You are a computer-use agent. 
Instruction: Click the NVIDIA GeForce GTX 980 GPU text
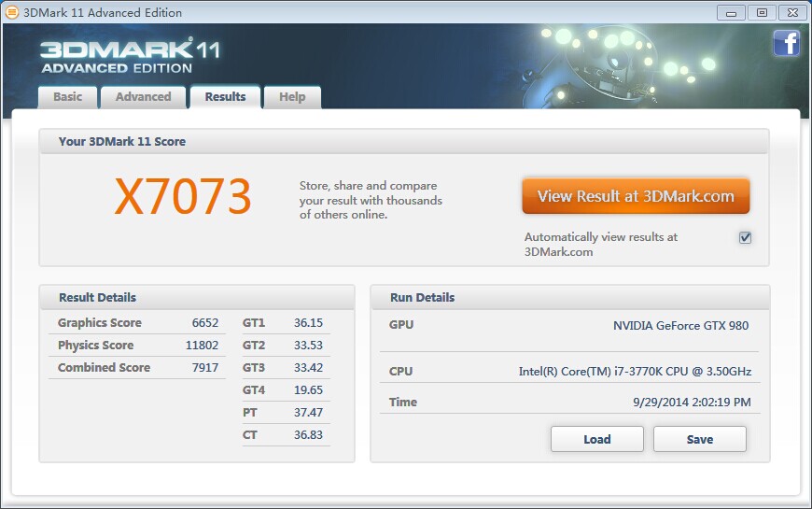click(680, 326)
